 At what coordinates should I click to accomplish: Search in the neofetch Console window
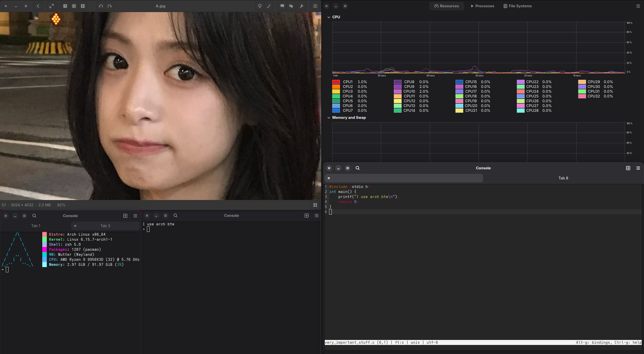pos(34,216)
